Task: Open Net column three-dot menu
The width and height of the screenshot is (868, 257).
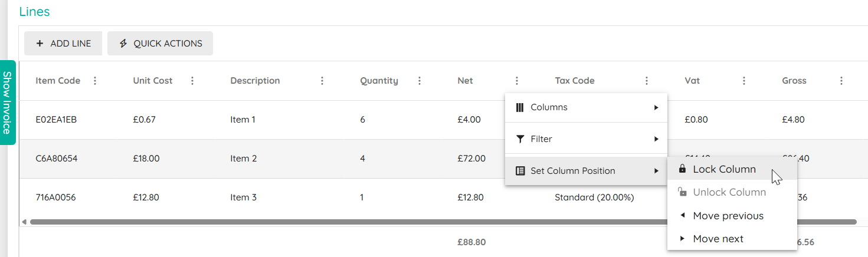Action: (x=517, y=81)
